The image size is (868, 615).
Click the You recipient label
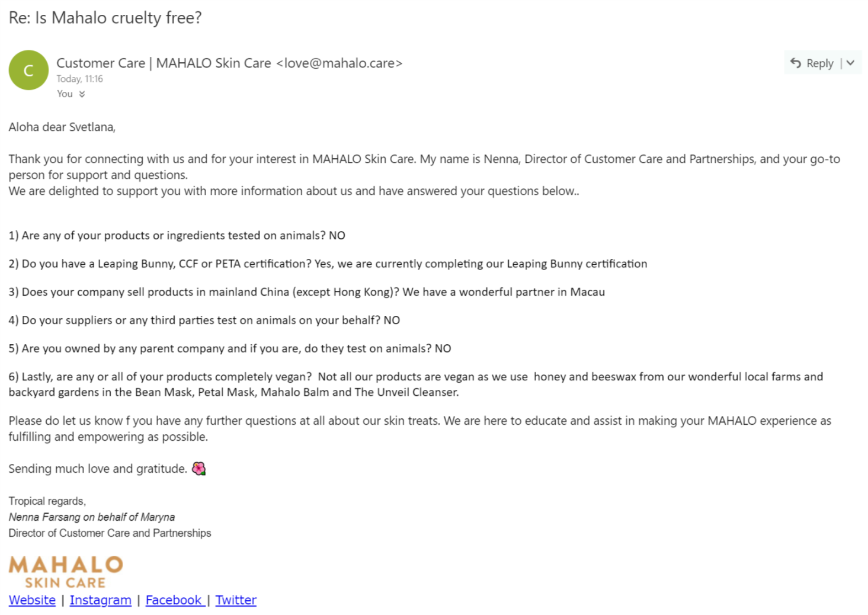tap(65, 94)
